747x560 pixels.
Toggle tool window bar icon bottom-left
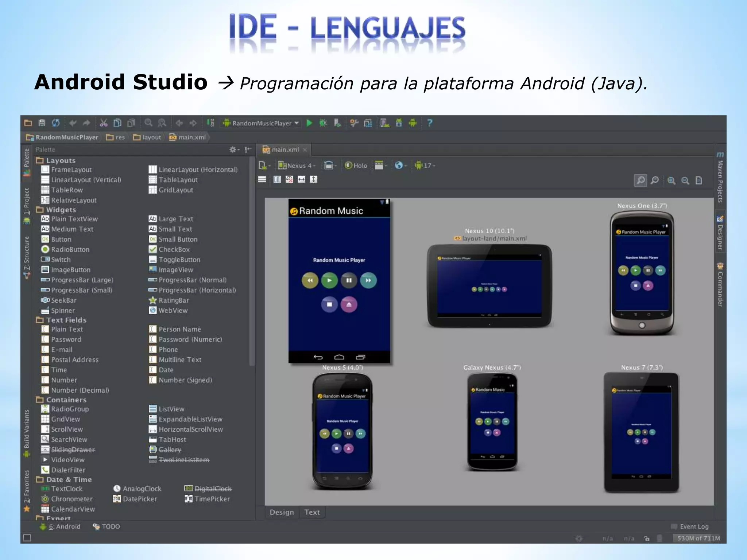tap(27, 538)
